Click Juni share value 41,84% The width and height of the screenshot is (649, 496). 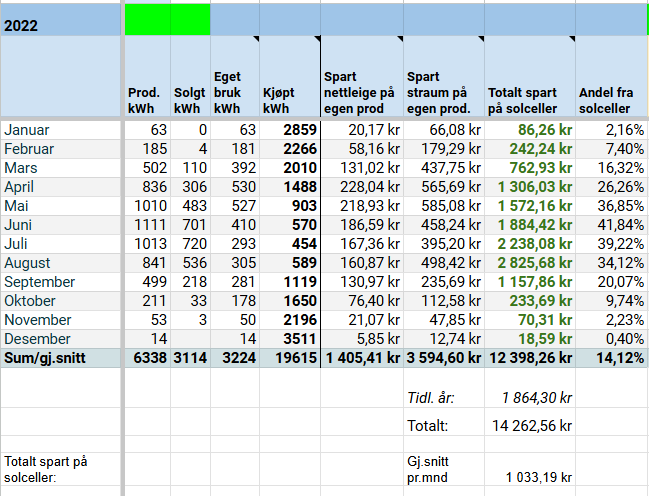pyautogui.click(x=621, y=225)
